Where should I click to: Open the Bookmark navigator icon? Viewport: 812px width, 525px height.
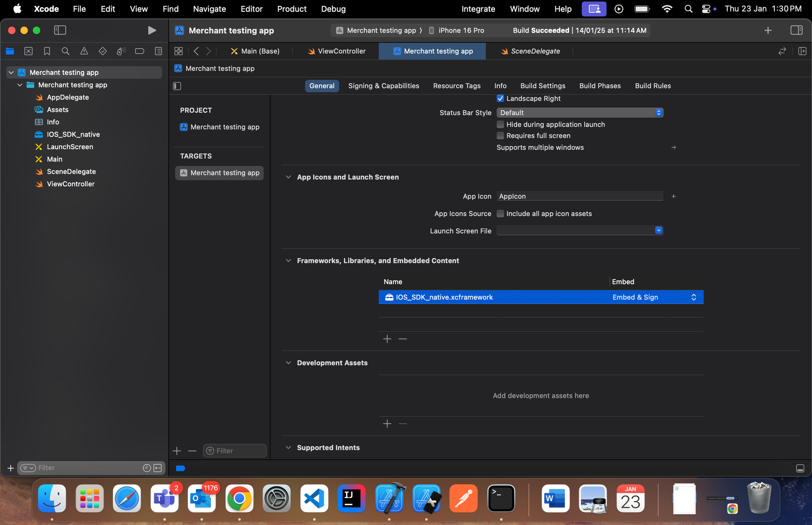[x=47, y=51]
